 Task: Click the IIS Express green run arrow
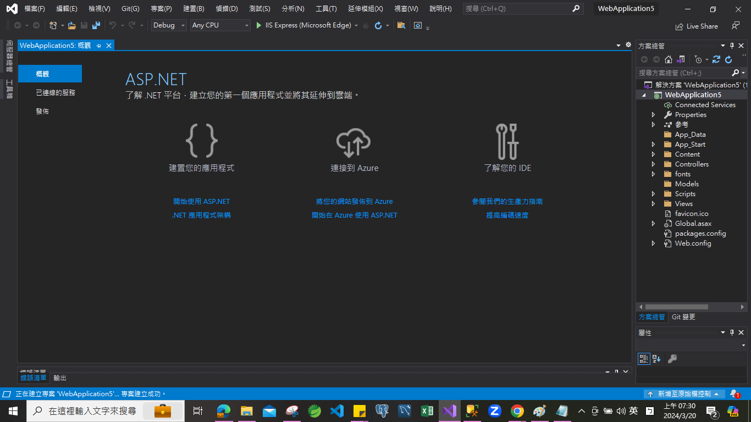(x=259, y=25)
